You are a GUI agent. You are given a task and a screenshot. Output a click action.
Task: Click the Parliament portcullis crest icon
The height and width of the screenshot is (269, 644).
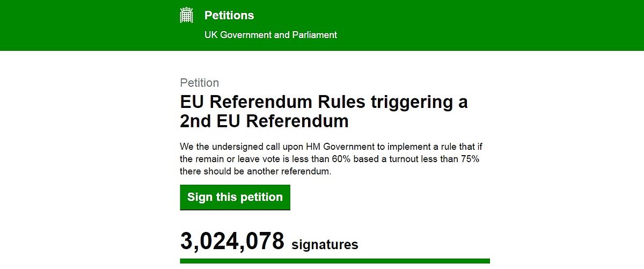(186, 16)
